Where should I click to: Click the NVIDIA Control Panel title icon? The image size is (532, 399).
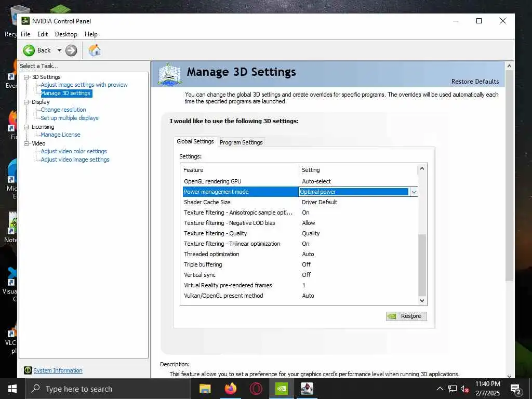pyautogui.click(x=25, y=21)
